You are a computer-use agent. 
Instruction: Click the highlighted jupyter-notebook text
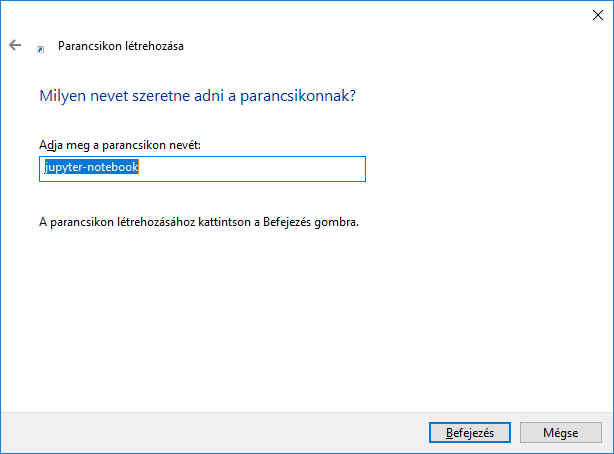(91, 168)
